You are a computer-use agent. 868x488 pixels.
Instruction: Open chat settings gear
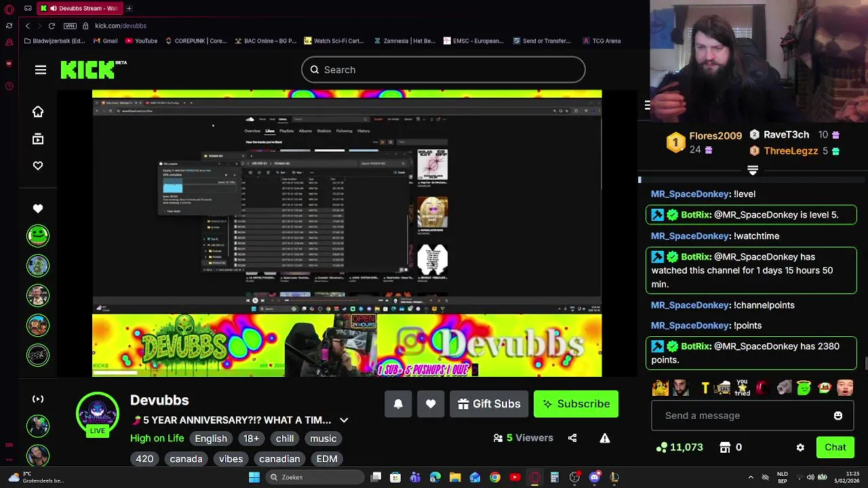(800, 447)
